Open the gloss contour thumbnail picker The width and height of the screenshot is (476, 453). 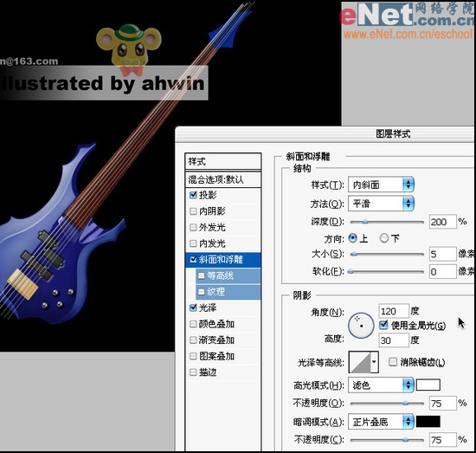360,362
